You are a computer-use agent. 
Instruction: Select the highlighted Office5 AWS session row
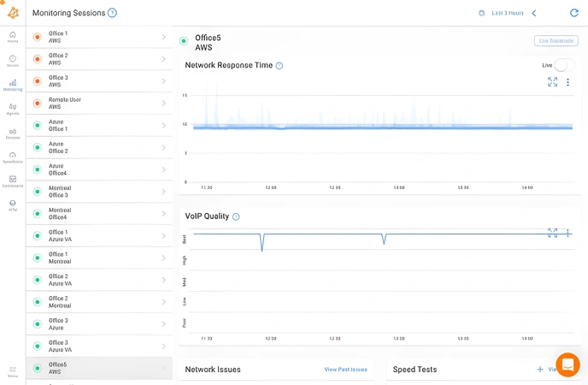(99, 368)
